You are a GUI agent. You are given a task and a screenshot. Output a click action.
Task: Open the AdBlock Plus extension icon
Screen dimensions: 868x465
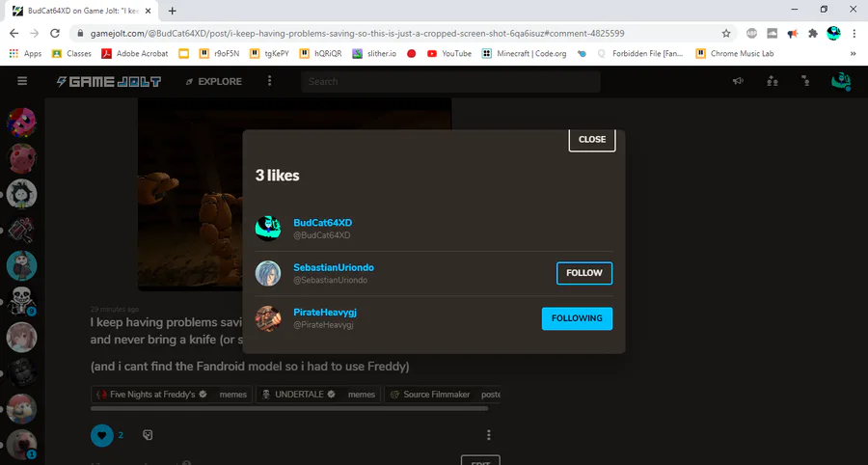pyautogui.click(x=751, y=33)
